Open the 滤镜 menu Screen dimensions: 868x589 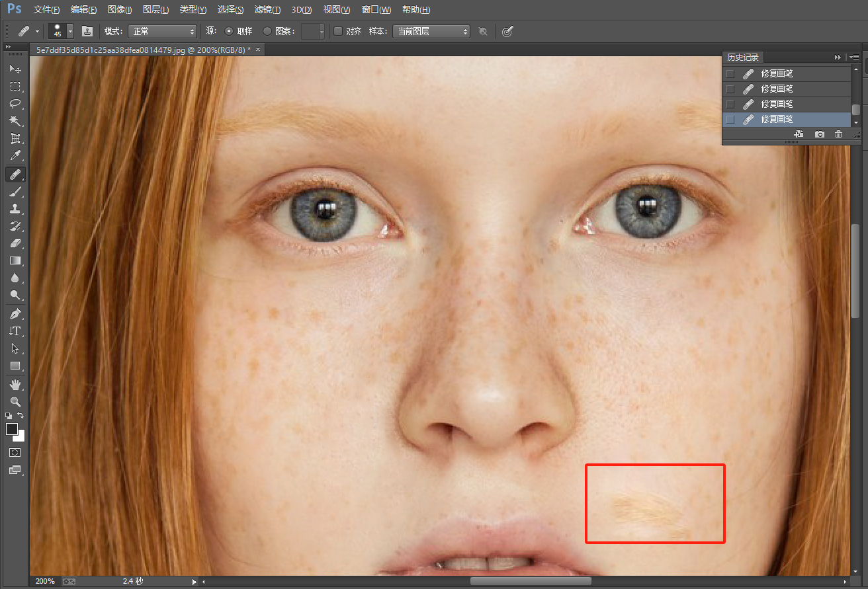[x=267, y=10]
